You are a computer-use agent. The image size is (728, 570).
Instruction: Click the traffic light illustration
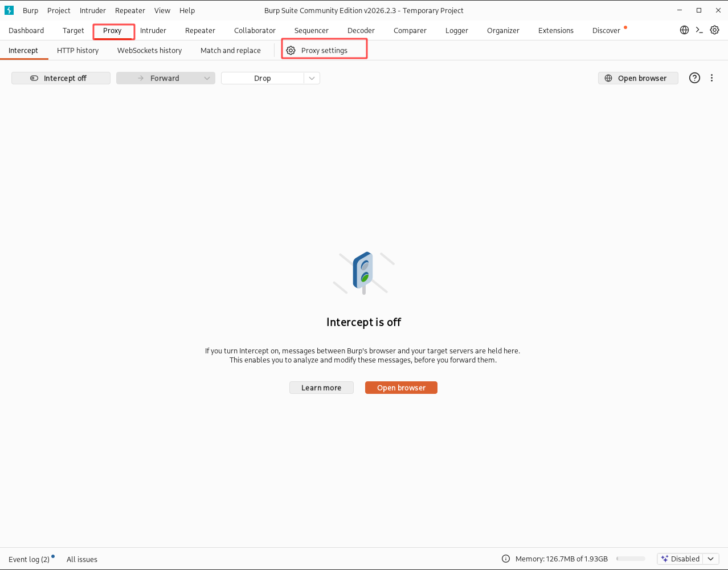pyautogui.click(x=363, y=273)
